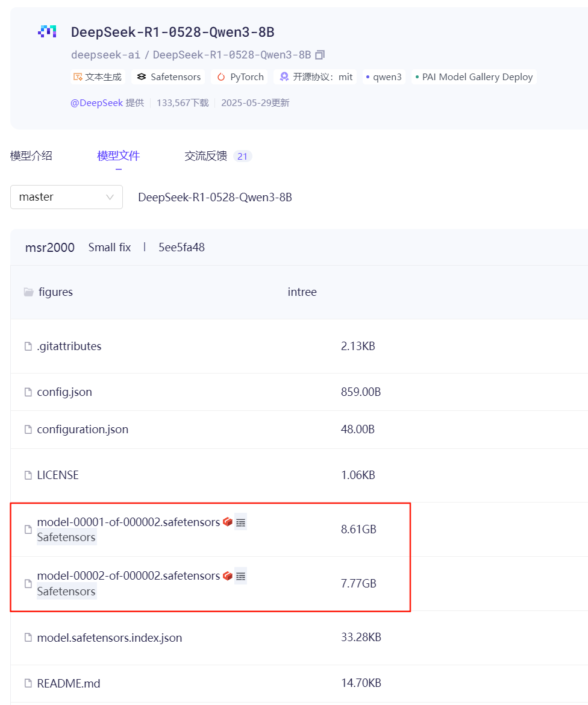Image resolution: width=588 pixels, height=705 pixels.
Task: Open the .gitattributes file
Action: pyautogui.click(x=69, y=346)
